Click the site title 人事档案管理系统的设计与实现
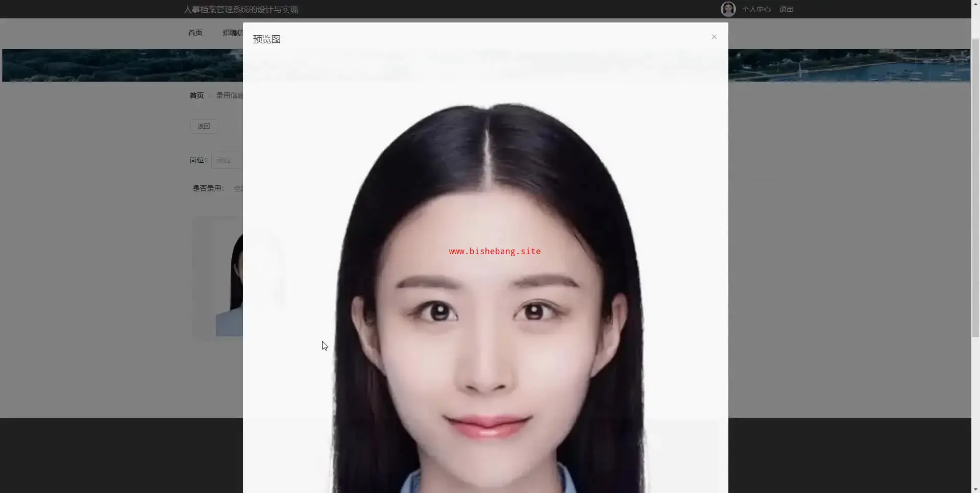 (x=241, y=10)
